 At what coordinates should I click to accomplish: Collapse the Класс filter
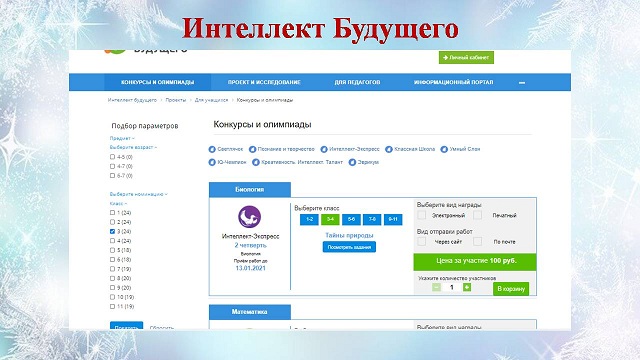tap(118, 203)
